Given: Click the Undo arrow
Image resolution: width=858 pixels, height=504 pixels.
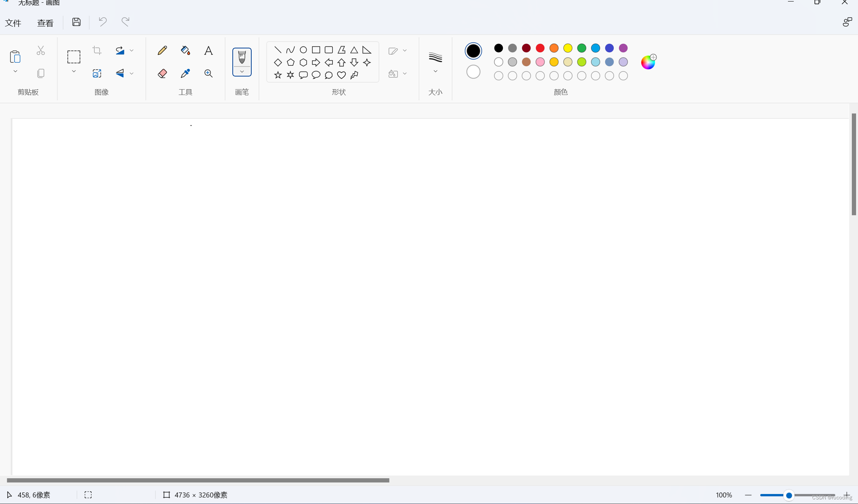Looking at the screenshot, I should (102, 22).
